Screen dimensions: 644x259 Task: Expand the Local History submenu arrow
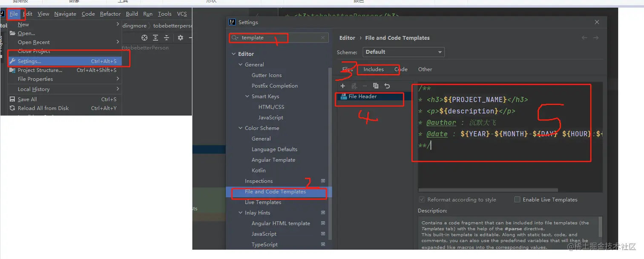[118, 89]
